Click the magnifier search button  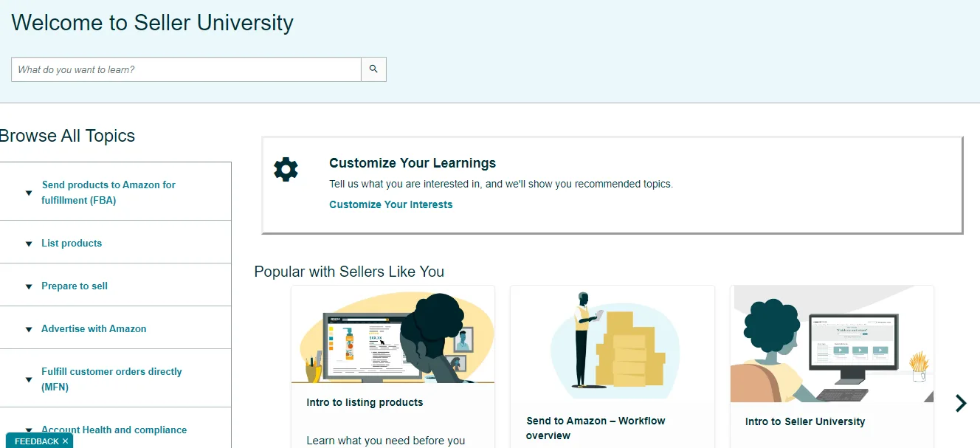[x=373, y=69]
